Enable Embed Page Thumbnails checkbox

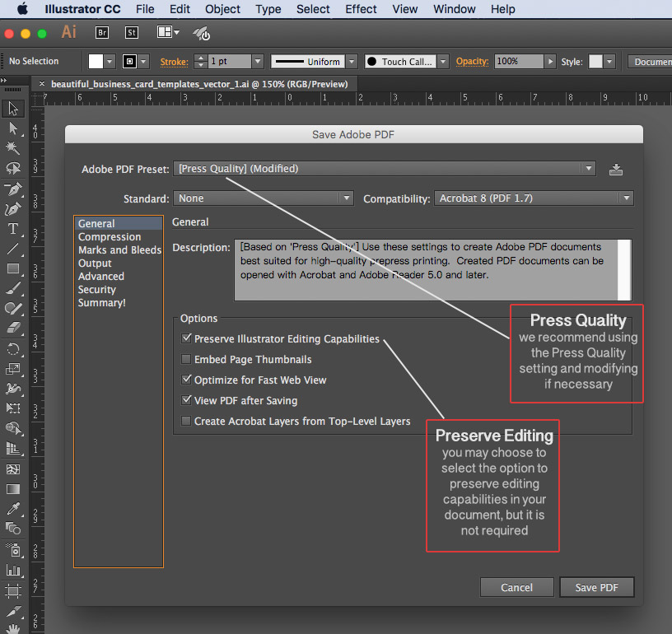[187, 360]
